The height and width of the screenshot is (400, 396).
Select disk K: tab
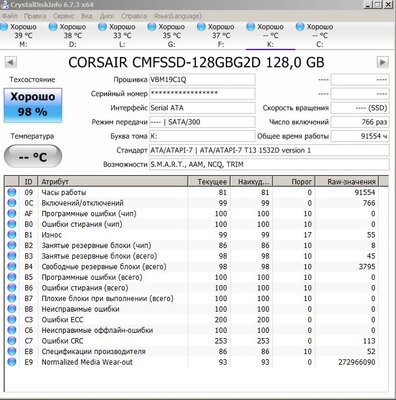tap(270, 35)
